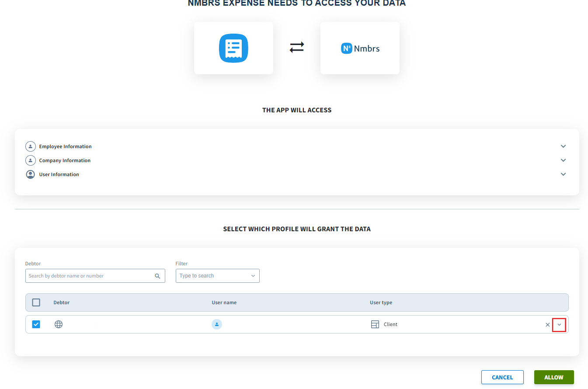Uncheck the Client profile row checkbox
The height and width of the screenshot is (389, 588).
(x=36, y=324)
